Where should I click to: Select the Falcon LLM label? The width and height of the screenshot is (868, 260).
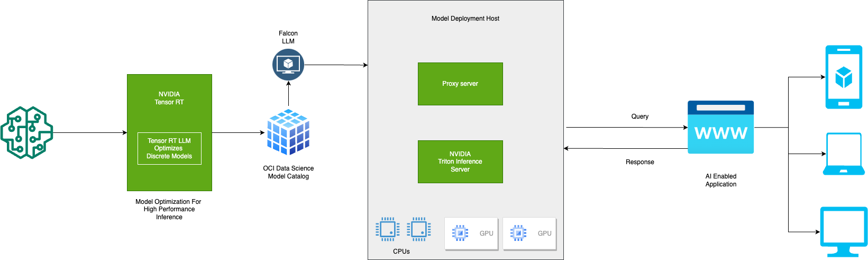288,37
